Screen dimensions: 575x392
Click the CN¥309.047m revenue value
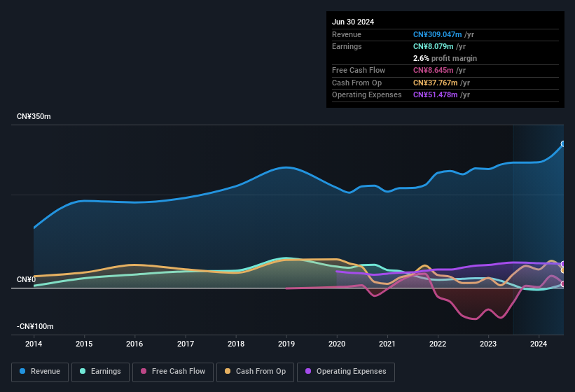coord(438,34)
